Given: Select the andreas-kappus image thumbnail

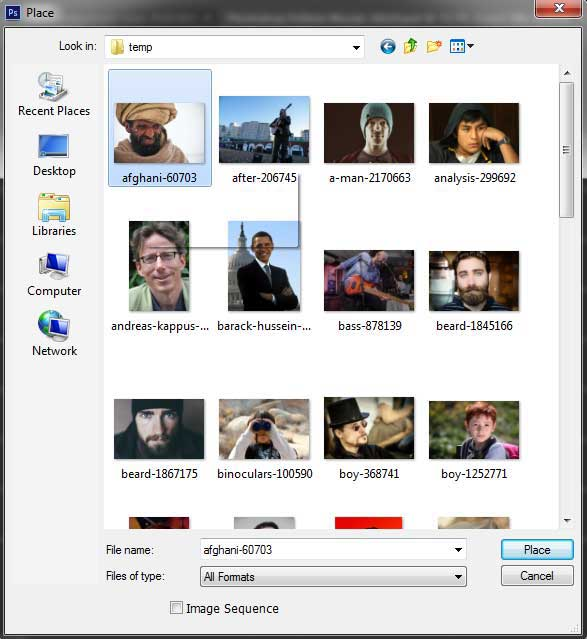Looking at the screenshot, I should [x=159, y=266].
